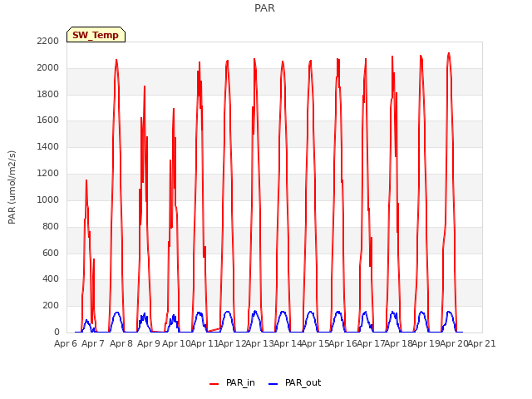Click the 0 y-axis tick label

click(x=57, y=332)
